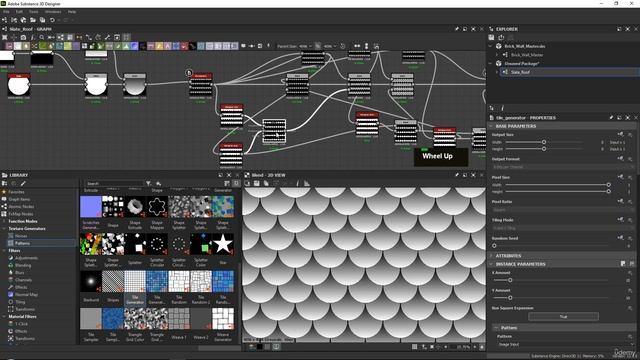The width and height of the screenshot is (640, 360).
Task: Open the Windows menu
Action: click(x=53, y=12)
